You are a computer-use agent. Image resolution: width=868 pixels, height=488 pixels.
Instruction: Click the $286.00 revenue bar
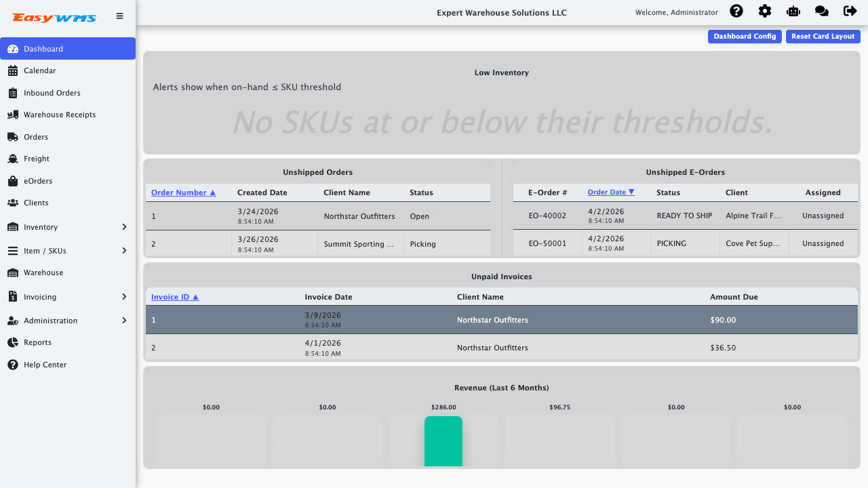click(x=443, y=441)
